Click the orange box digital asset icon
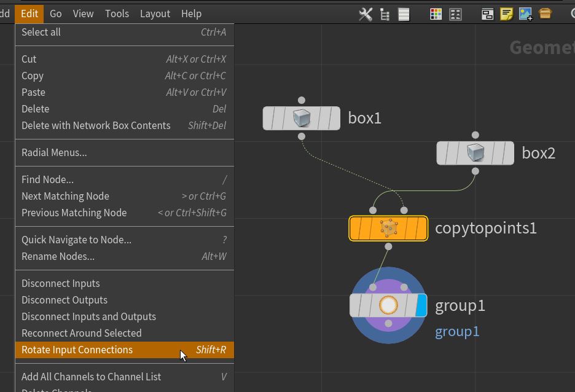The height and width of the screenshot is (392, 575). (546, 14)
